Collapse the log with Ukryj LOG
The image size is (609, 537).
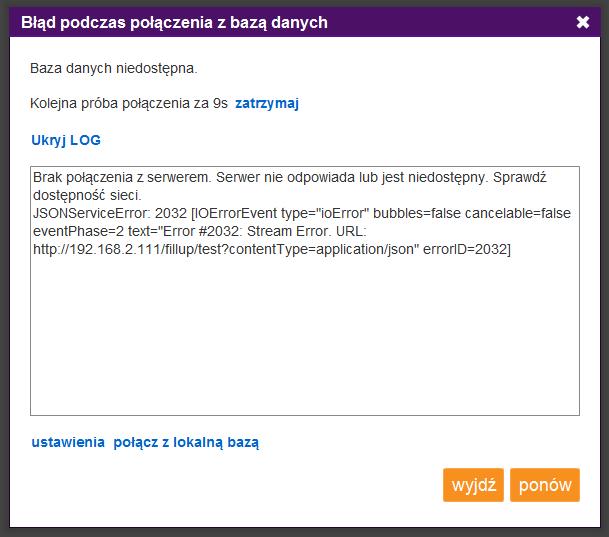pyautogui.click(x=66, y=140)
